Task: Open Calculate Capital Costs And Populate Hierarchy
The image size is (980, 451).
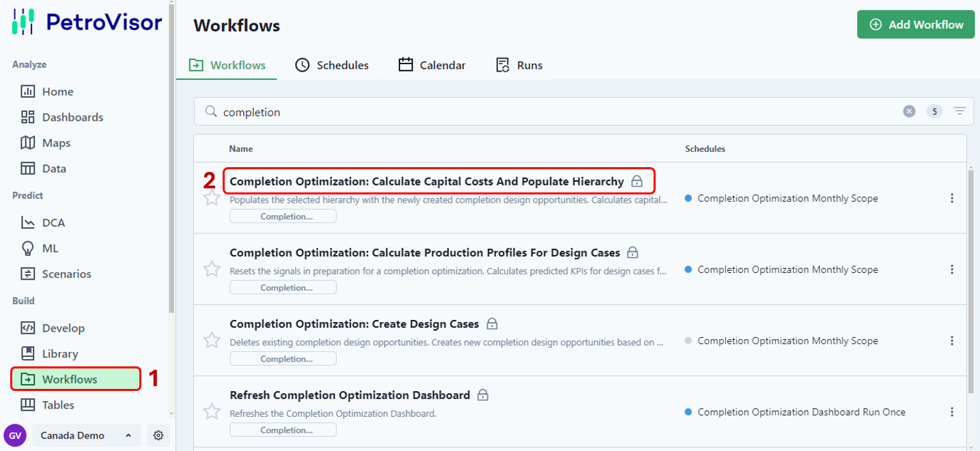Action: pos(427,181)
